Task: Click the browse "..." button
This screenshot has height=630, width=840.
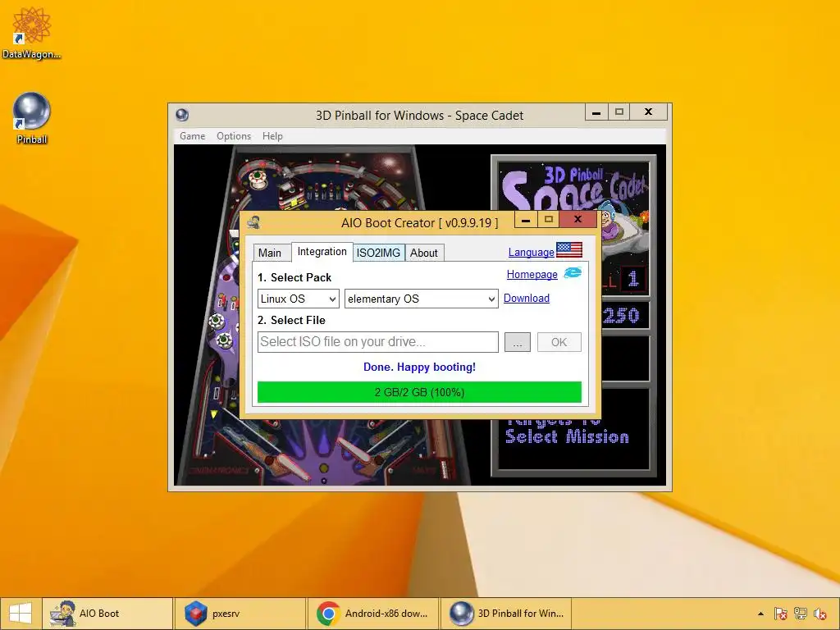Action: pos(518,342)
